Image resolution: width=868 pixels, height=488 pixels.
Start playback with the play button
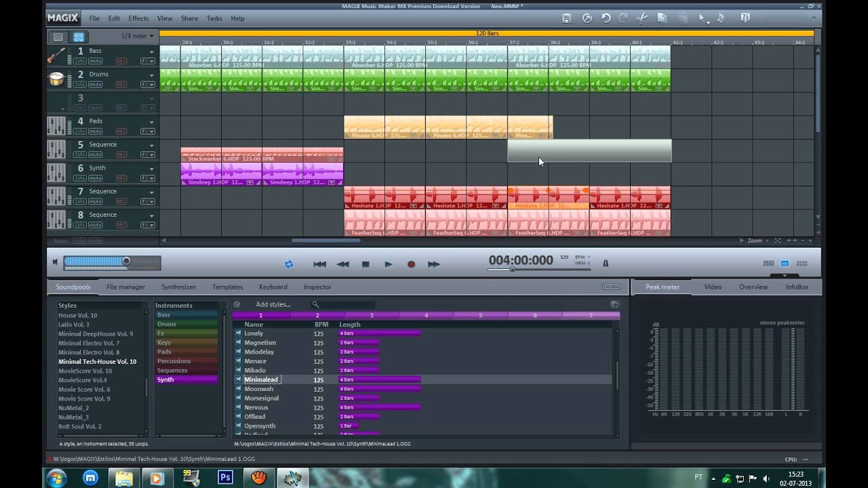389,264
